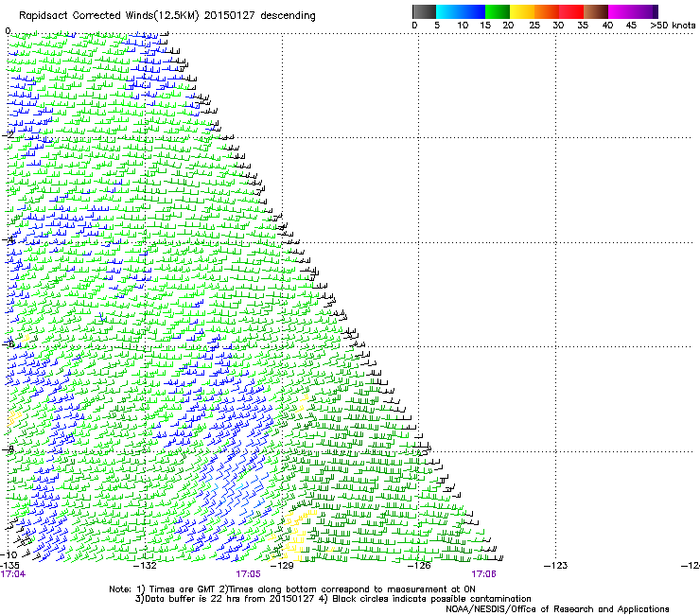Click the date "20150127" in the title
Viewport: 700px width, 615px height.
[230, 16]
